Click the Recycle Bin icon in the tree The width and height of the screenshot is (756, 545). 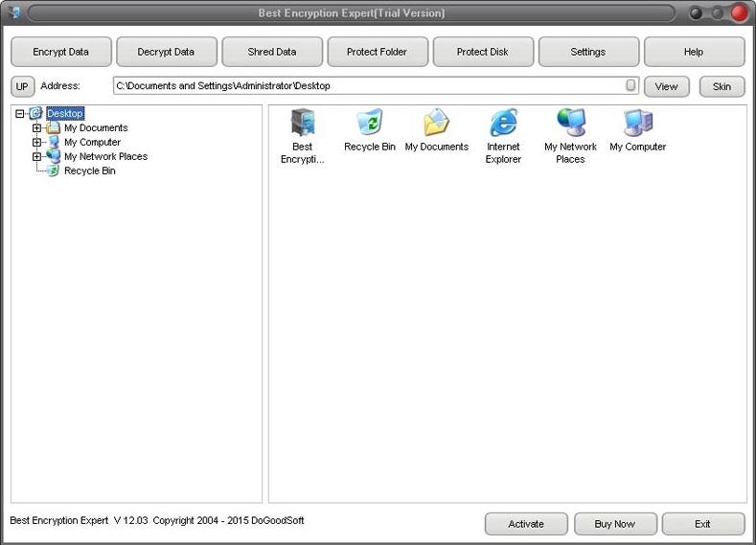point(53,170)
